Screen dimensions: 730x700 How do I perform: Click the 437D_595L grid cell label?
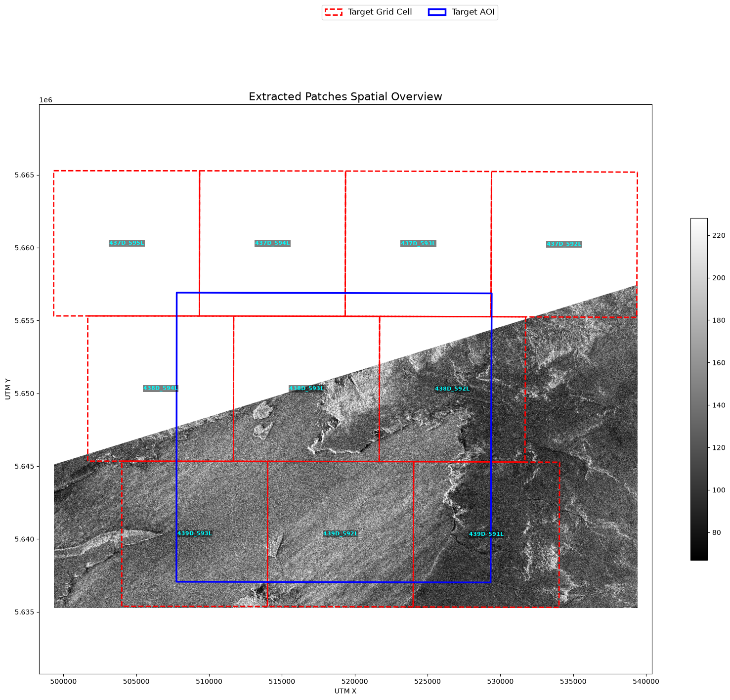pyautogui.click(x=127, y=243)
